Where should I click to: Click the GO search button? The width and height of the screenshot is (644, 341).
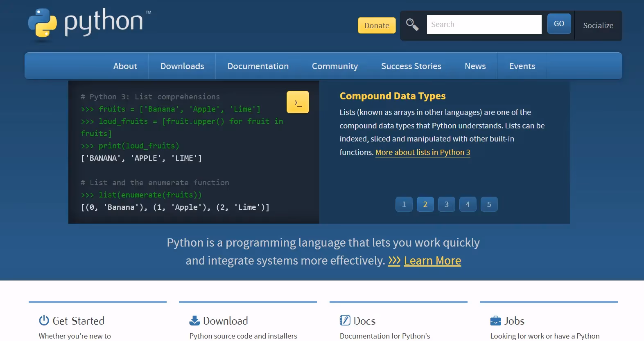tap(559, 24)
